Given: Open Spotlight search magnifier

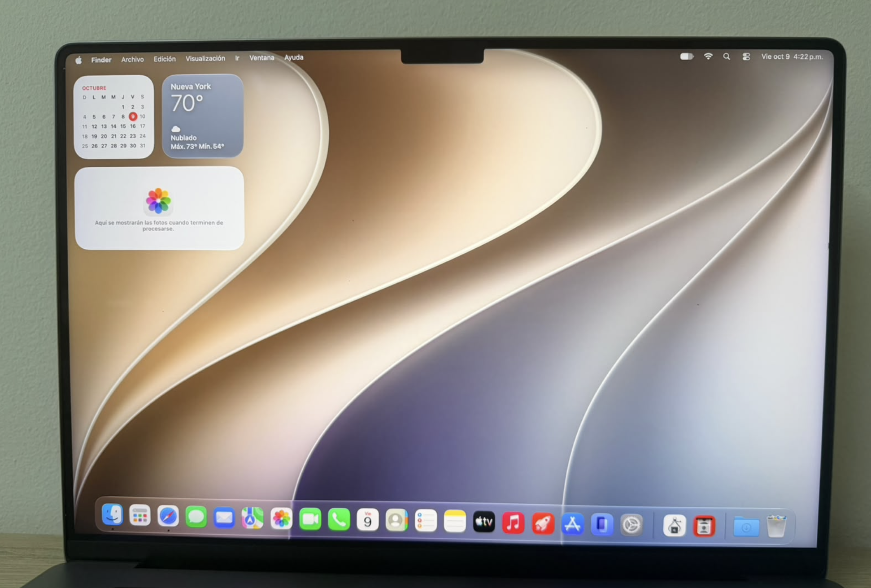Looking at the screenshot, I should [x=727, y=56].
